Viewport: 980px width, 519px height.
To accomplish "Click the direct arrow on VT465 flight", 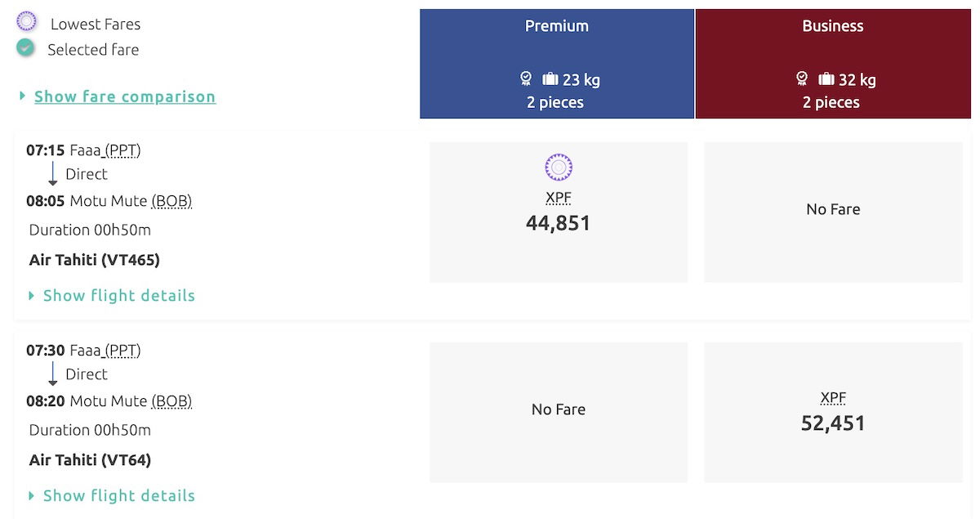I will click(x=53, y=173).
